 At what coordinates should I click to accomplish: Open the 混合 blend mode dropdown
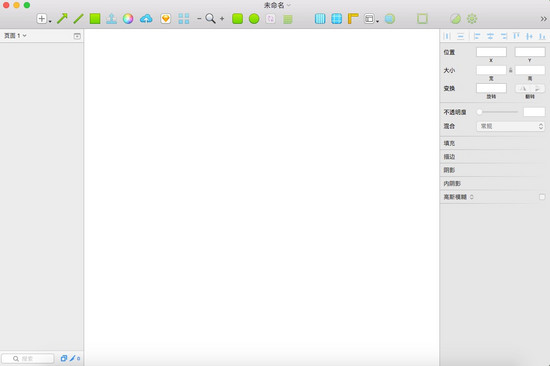click(x=510, y=126)
